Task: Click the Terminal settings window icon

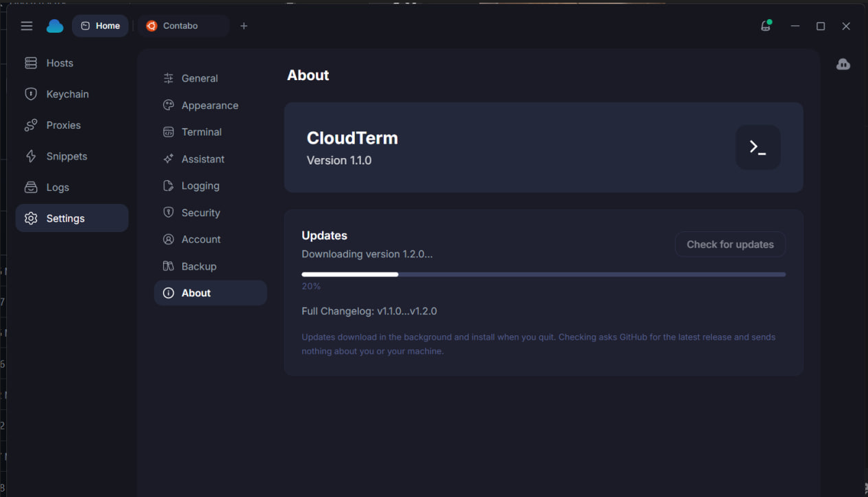Action: [x=169, y=132]
